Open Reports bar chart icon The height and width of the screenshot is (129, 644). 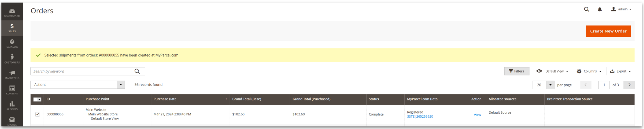coord(12,105)
